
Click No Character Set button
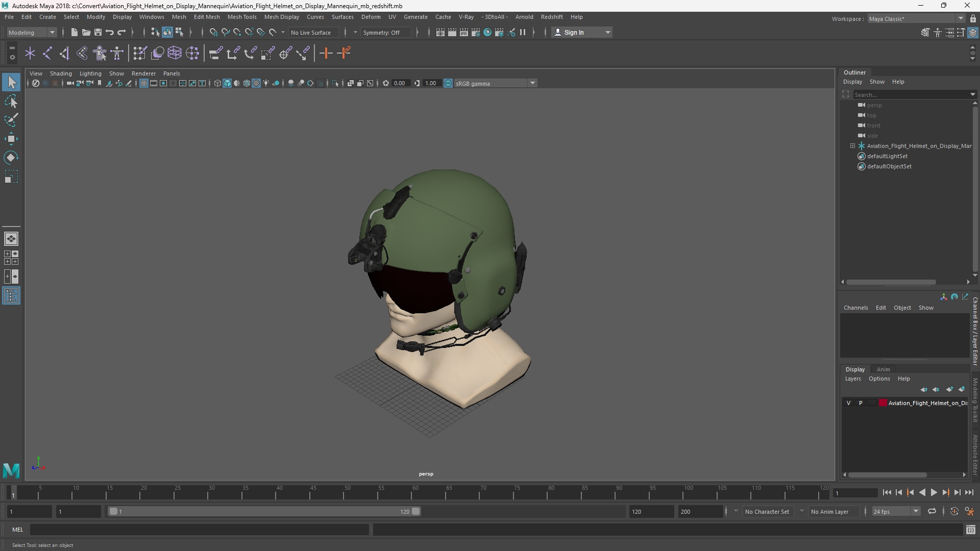(767, 511)
